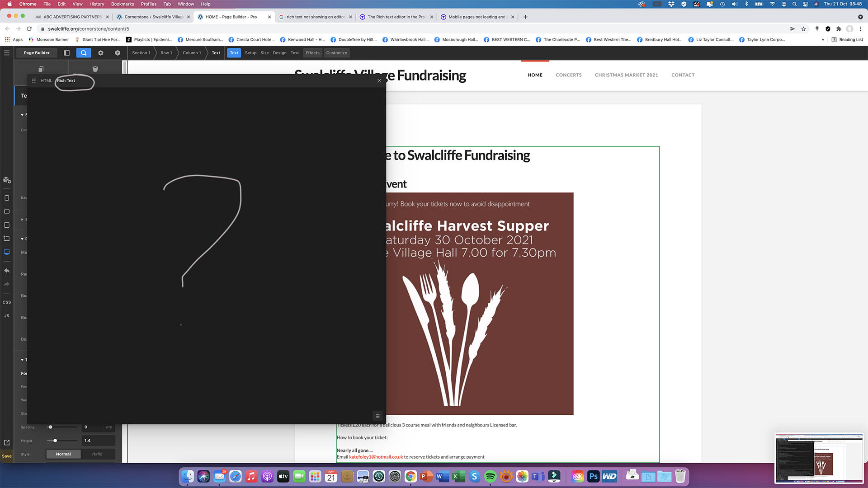Image resolution: width=868 pixels, height=488 pixels.
Task: Open the Page Builder dropdown
Action: click(37, 53)
